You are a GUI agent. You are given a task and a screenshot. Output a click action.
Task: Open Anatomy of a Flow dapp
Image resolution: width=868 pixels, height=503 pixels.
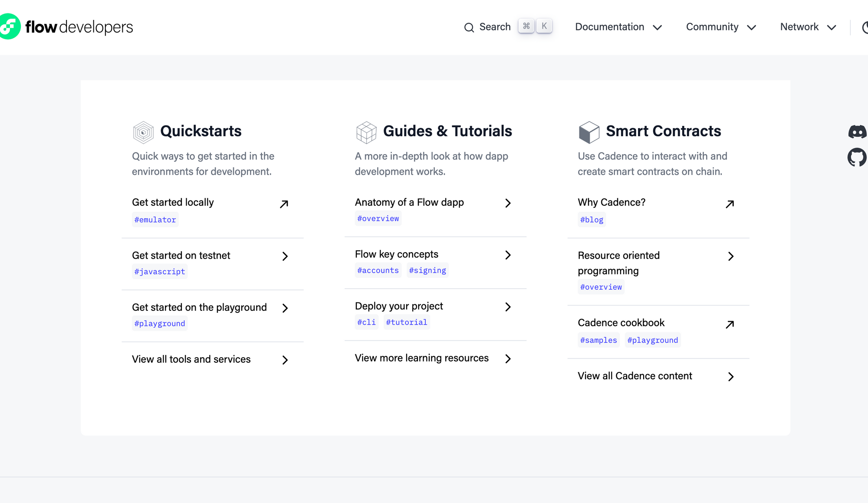click(x=409, y=202)
